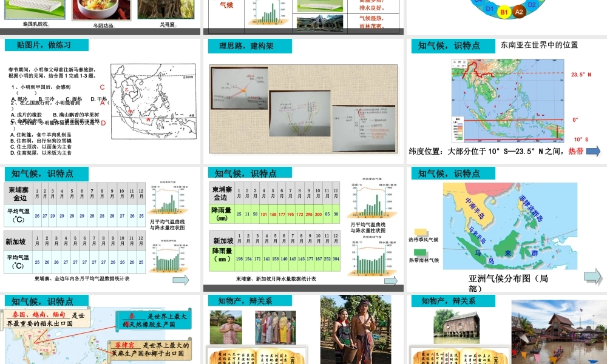This screenshot has width=607, height=364.
Task: Click the teal banner about 天然橡胶生产国
Action: pyautogui.click(x=154, y=320)
